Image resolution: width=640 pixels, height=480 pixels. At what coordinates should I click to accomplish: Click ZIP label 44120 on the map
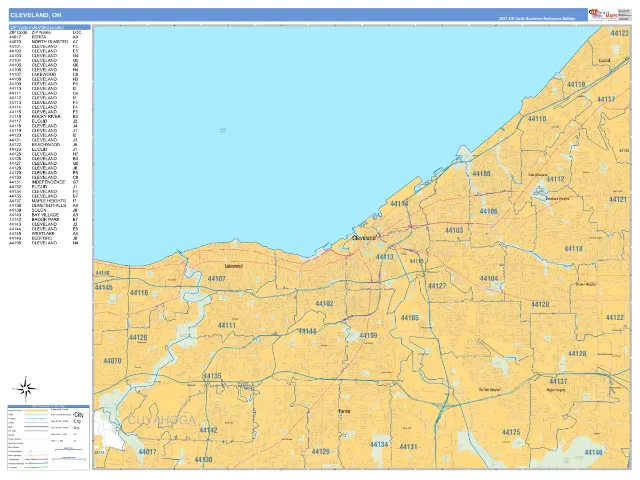(x=540, y=304)
